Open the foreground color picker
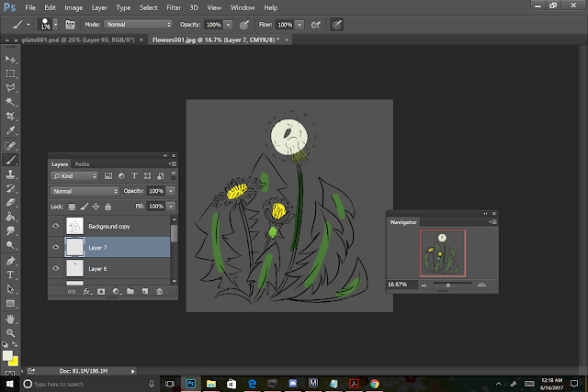This screenshot has height=392, width=588. click(6, 355)
